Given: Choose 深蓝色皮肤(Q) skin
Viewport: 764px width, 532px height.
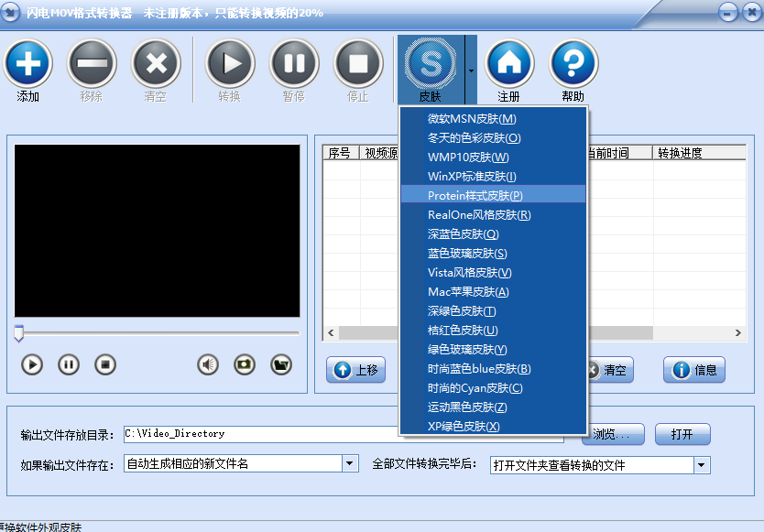Looking at the screenshot, I should [493, 233].
